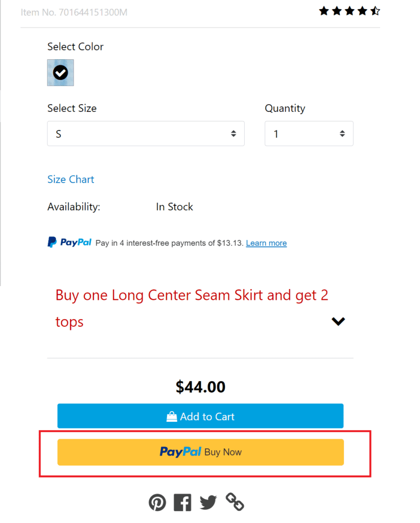
Task: Select the blue checked color swatch
Action: click(60, 73)
